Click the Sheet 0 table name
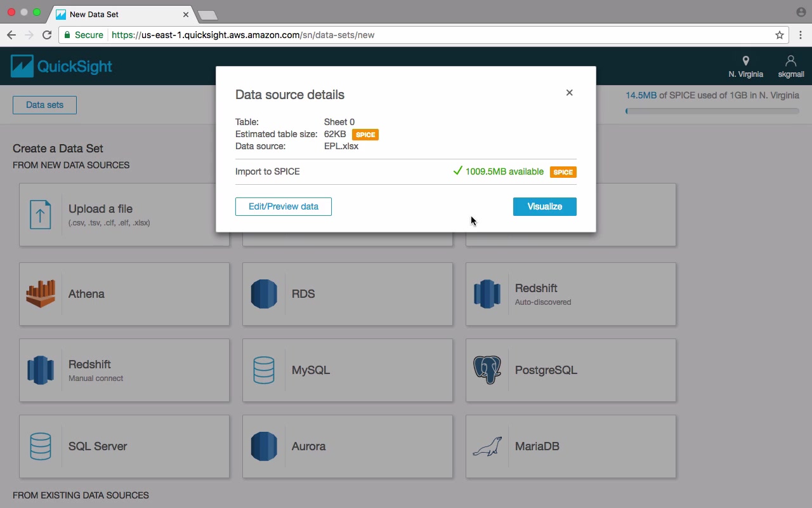Screen dimensions: 812x508 (x=339, y=122)
